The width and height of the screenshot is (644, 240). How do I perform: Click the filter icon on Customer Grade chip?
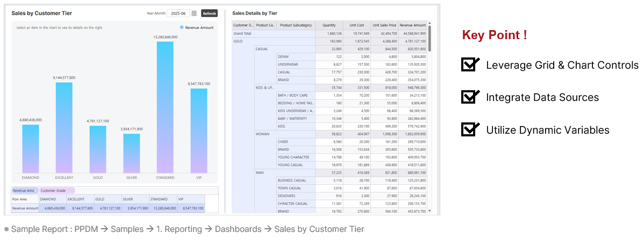tap(68, 191)
